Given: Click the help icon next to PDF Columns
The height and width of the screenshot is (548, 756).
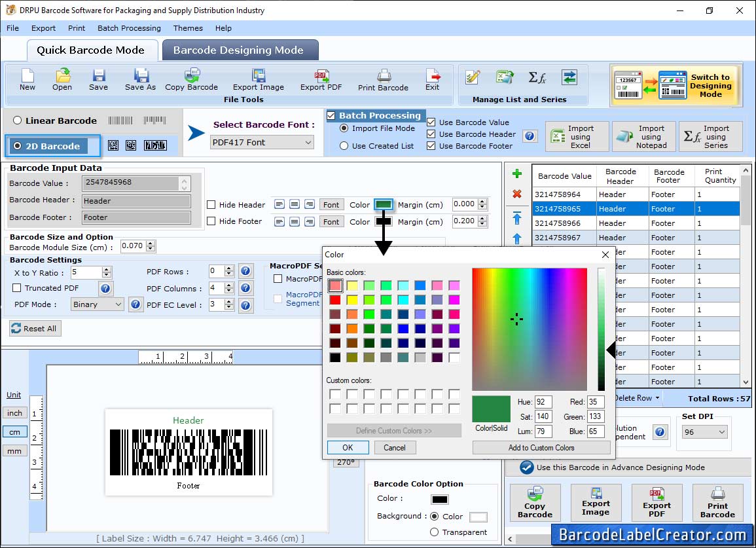Looking at the screenshot, I should (x=245, y=288).
